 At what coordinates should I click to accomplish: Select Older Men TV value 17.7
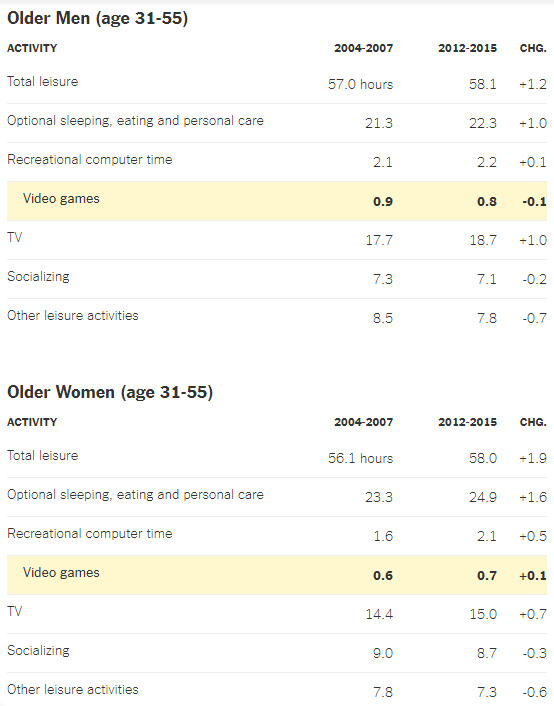pyautogui.click(x=379, y=240)
